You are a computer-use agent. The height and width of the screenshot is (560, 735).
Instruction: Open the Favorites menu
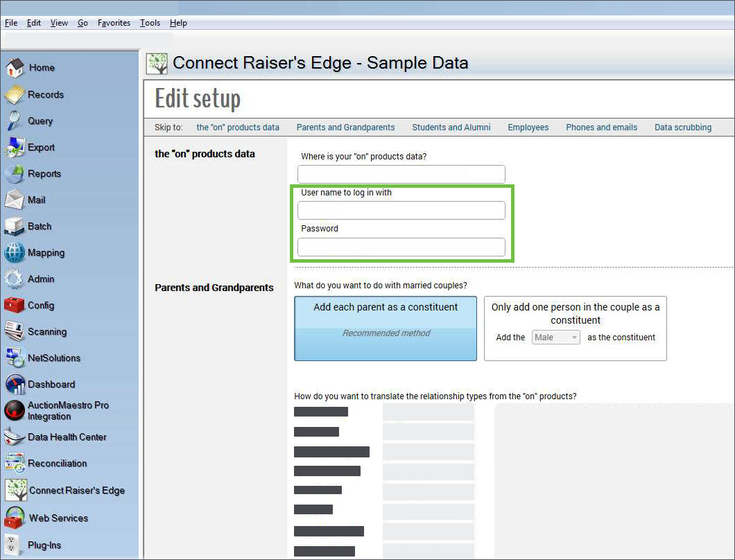tap(114, 22)
